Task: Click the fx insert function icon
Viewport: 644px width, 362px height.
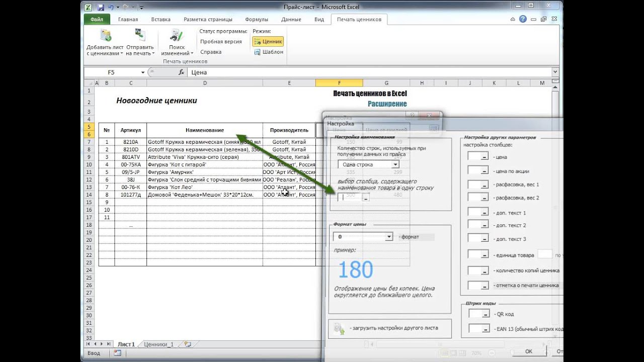Action: point(182,72)
